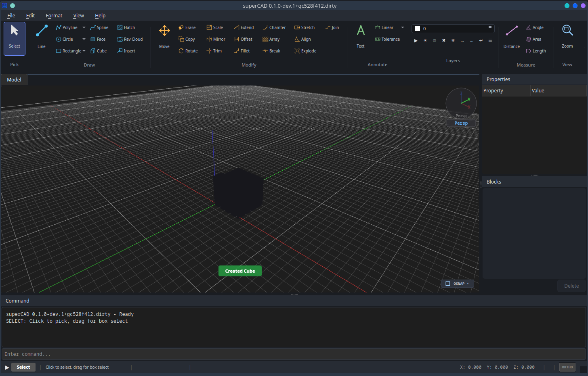Select the Polyline tool
588x376 pixels.
(x=67, y=27)
